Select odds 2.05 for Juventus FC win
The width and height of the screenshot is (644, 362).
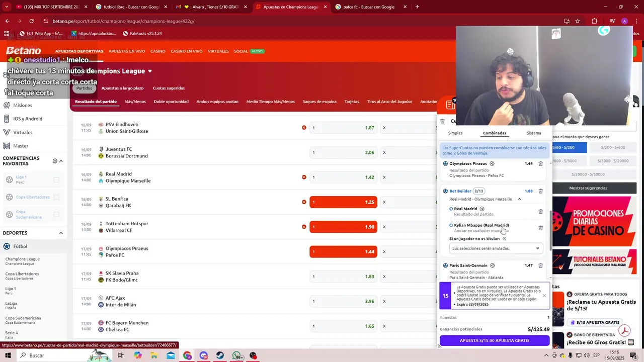tap(343, 152)
